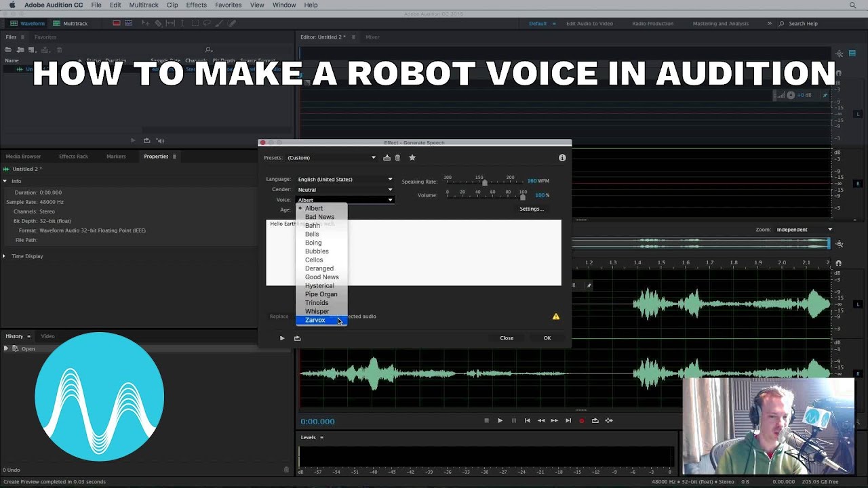Switch to Effects Rack tab

coord(73,157)
